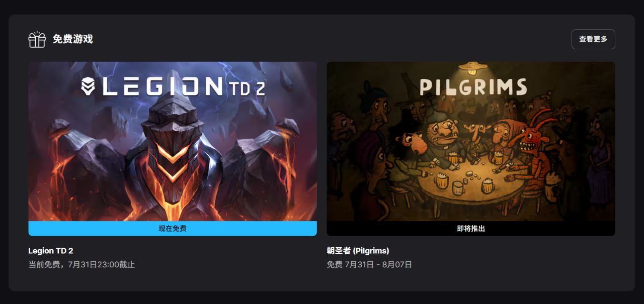Click the 免费游戏 section heading
The height and width of the screenshot is (304, 644).
[x=72, y=39]
